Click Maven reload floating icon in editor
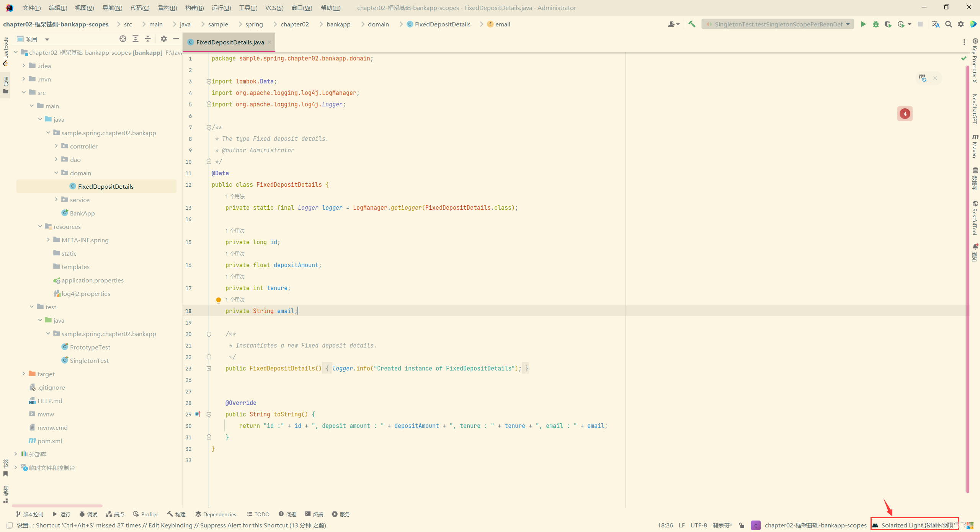This screenshot has height=532, width=980. [x=923, y=78]
